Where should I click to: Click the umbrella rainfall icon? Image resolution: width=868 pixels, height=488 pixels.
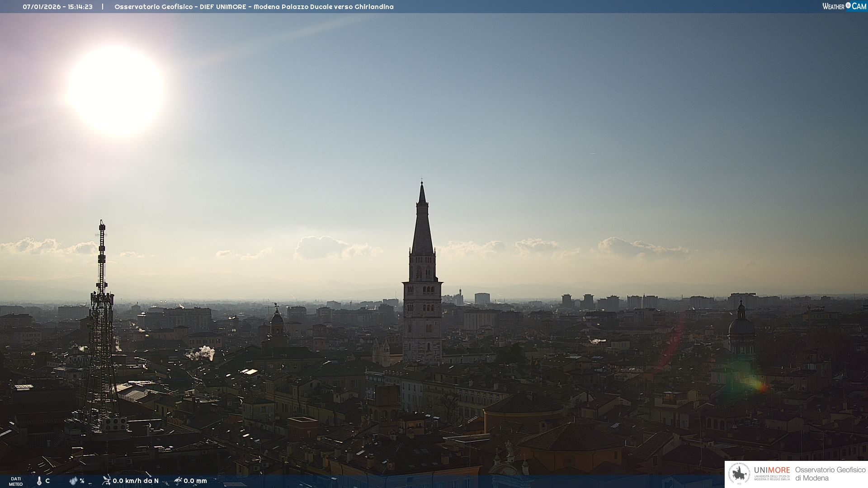[x=178, y=481]
